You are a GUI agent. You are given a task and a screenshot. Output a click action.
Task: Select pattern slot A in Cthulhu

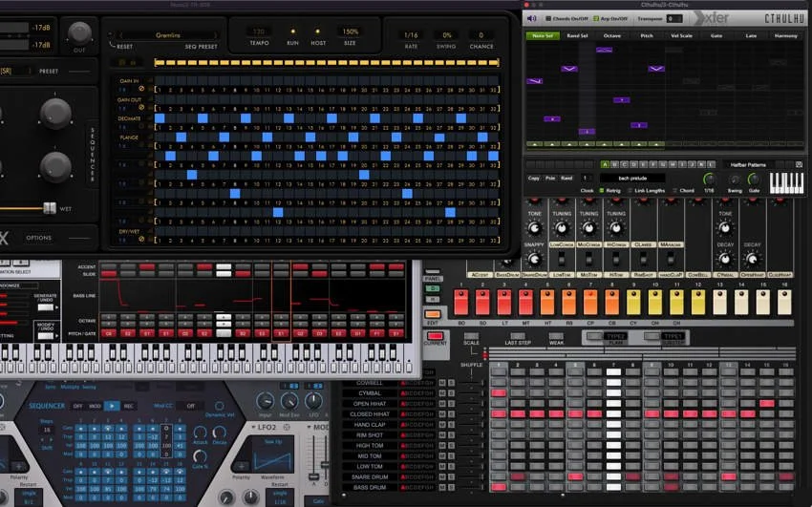point(605,164)
